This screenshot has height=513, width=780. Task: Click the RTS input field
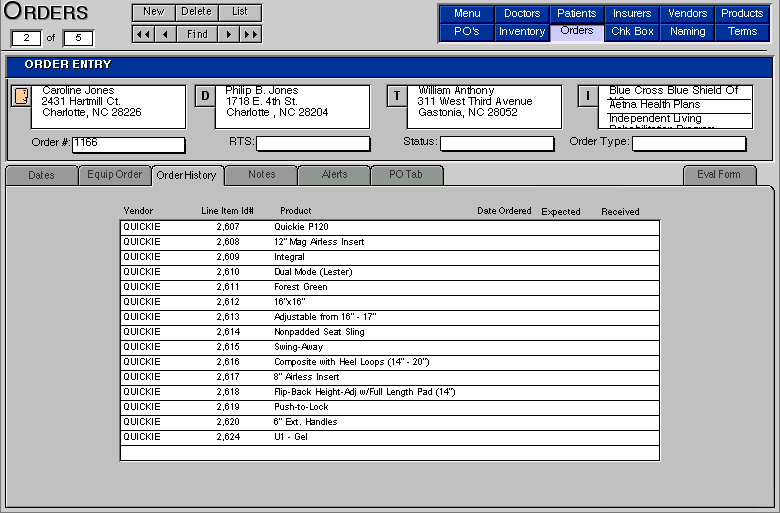[x=313, y=143]
